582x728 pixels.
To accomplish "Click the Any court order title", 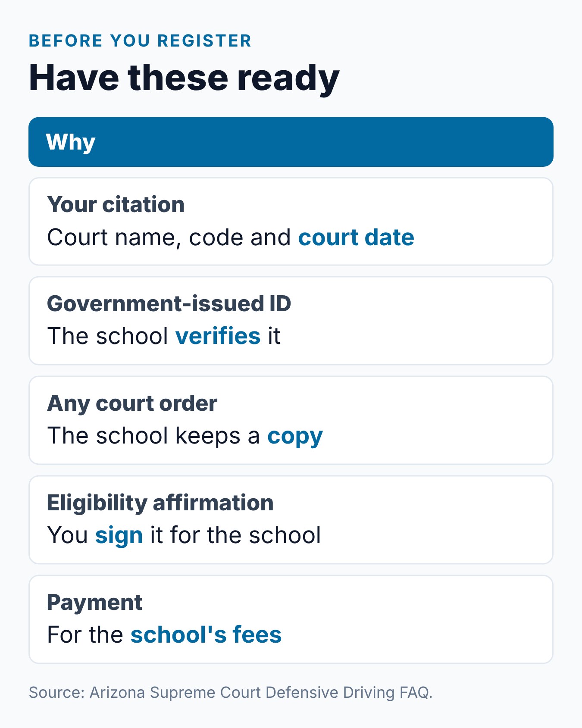I will pyautogui.click(x=132, y=403).
